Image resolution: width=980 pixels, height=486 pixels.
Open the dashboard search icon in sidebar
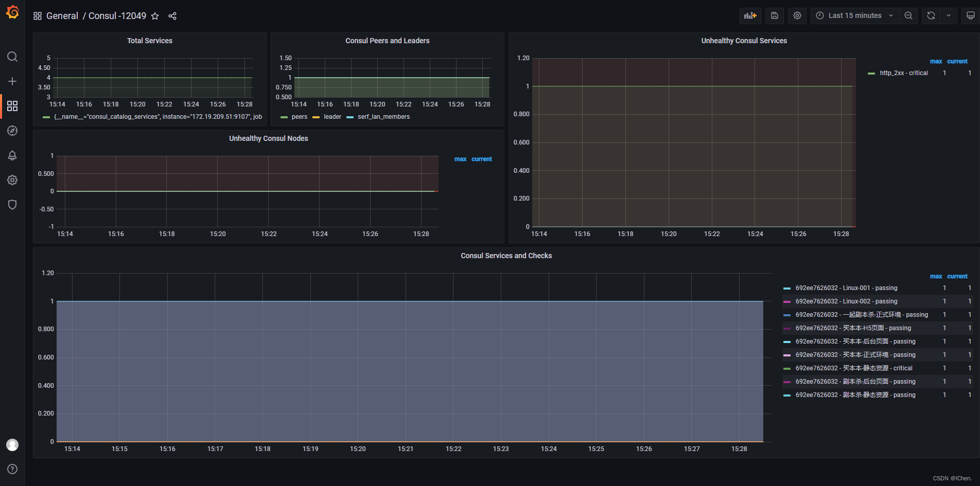coord(12,57)
